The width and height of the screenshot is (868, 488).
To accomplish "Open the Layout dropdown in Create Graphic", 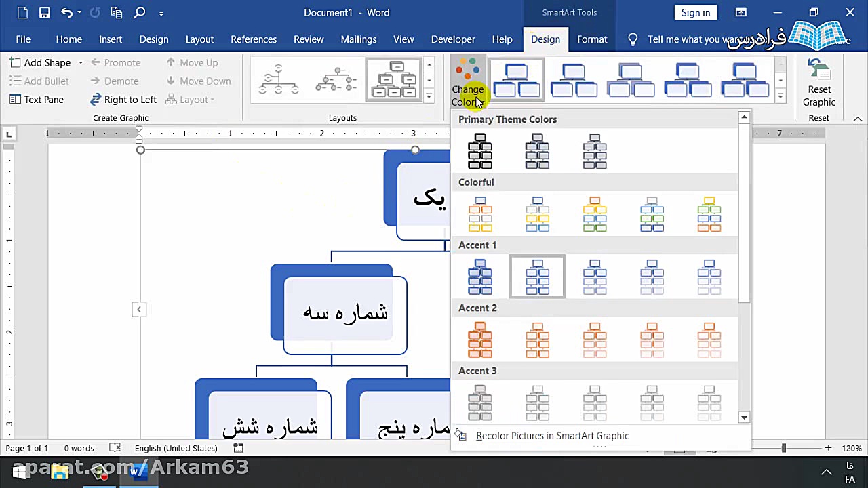I will point(191,99).
